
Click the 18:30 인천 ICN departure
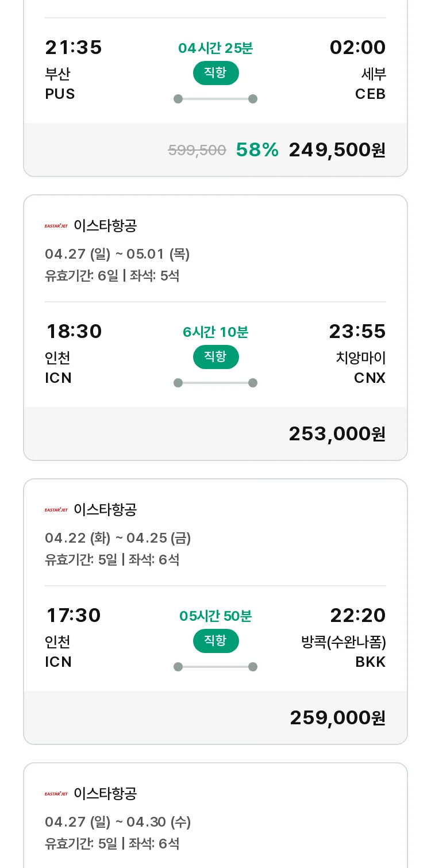tap(74, 354)
